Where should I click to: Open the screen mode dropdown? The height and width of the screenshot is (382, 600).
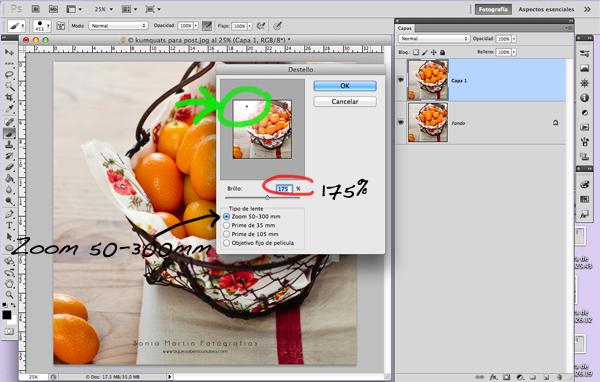click(x=153, y=9)
